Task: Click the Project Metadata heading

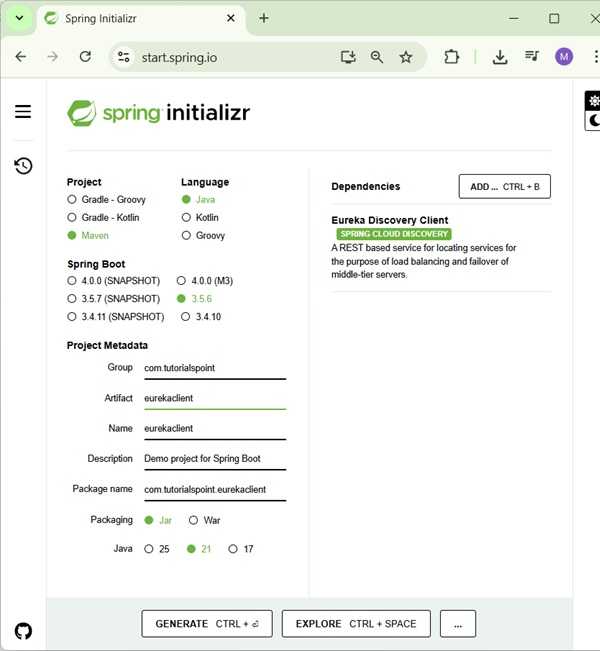Action: click(x=107, y=345)
